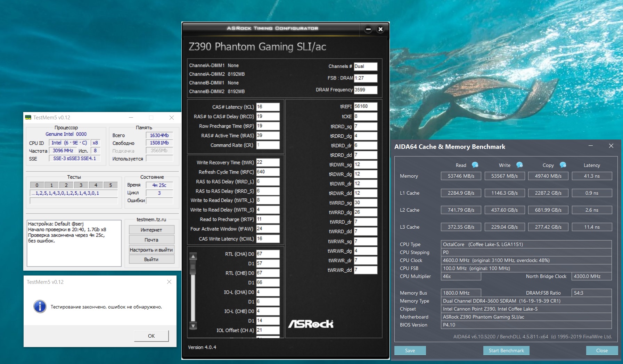Click the SSE value field in TestMem5
The height and width of the screenshot is (364, 623).
pos(74,159)
